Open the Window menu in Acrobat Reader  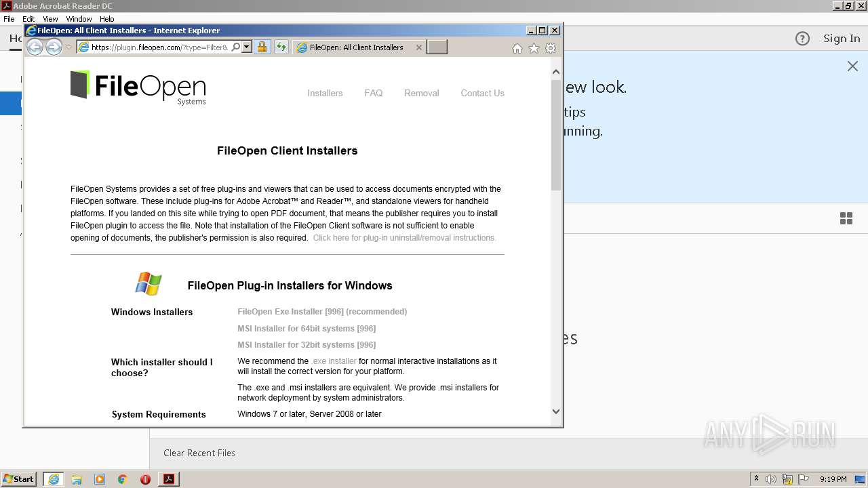point(79,19)
